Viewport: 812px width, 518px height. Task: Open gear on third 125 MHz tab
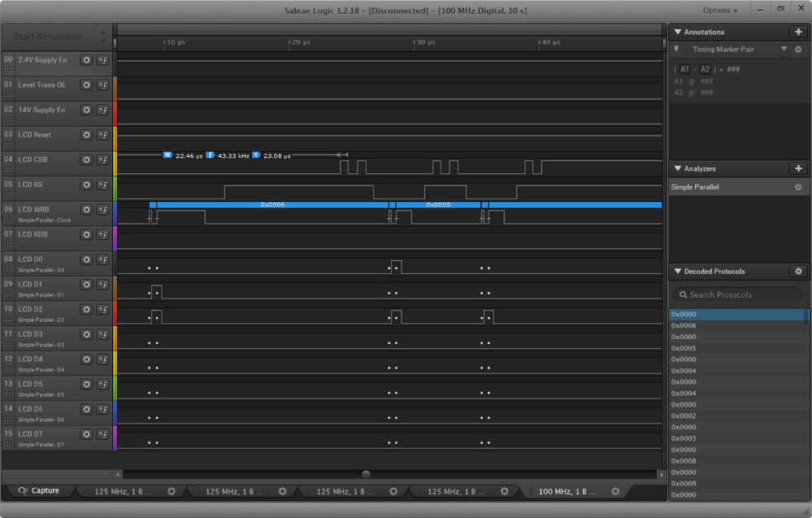tap(393, 491)
